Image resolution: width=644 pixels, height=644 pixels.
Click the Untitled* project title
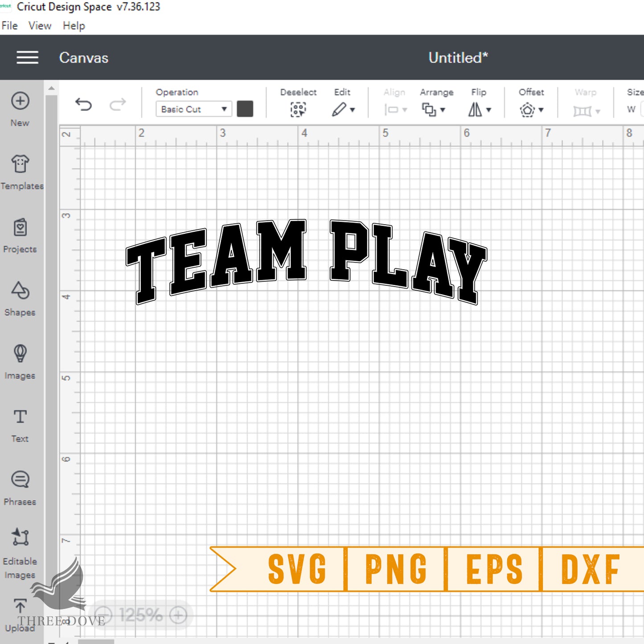[458, 57]
